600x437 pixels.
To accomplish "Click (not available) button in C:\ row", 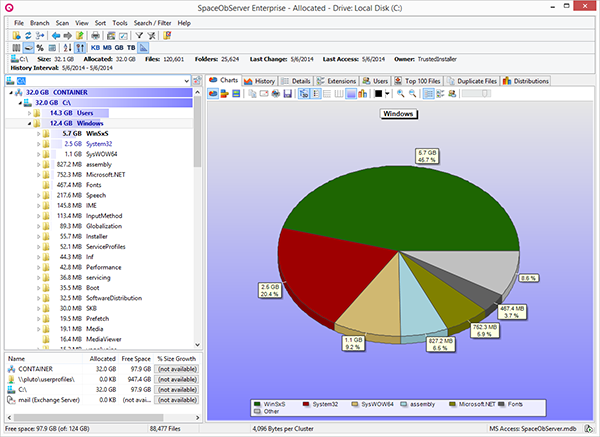I will tap(177, 390).
